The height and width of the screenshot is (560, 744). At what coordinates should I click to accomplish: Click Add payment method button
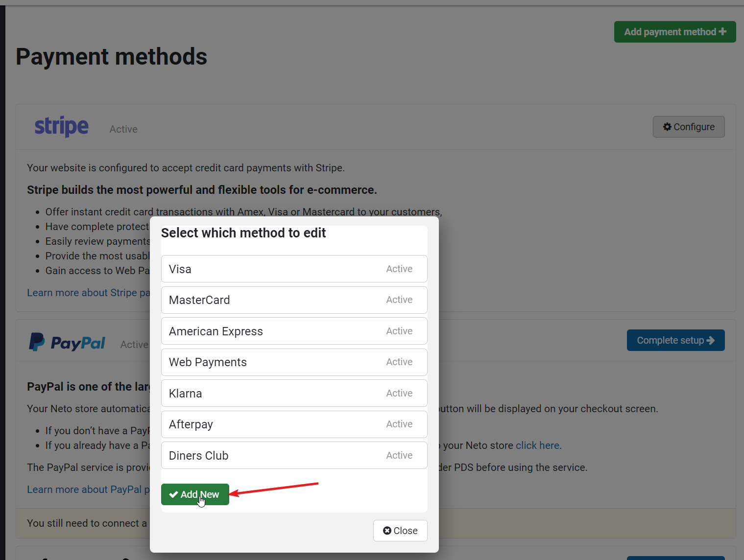675,32
